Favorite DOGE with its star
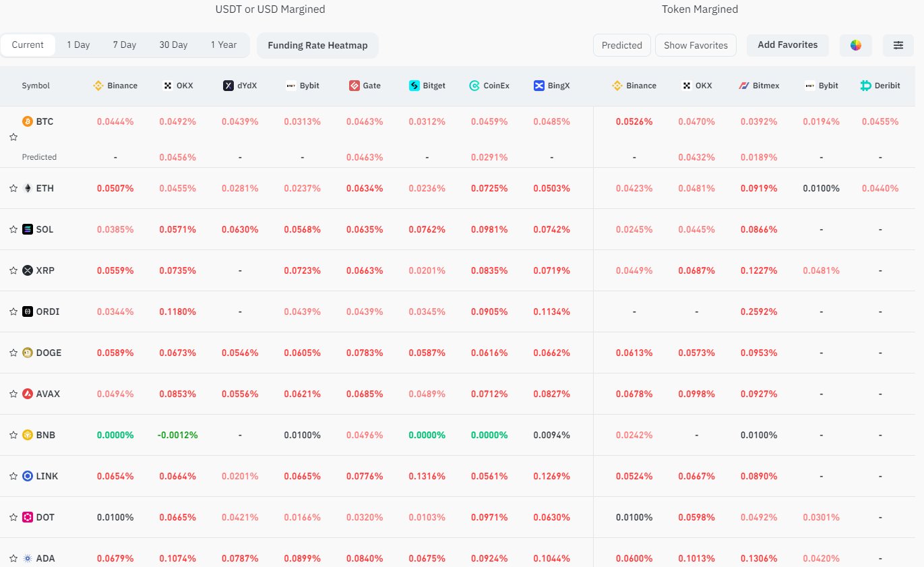This screenshot has height=567, width=924. point(13,353)
